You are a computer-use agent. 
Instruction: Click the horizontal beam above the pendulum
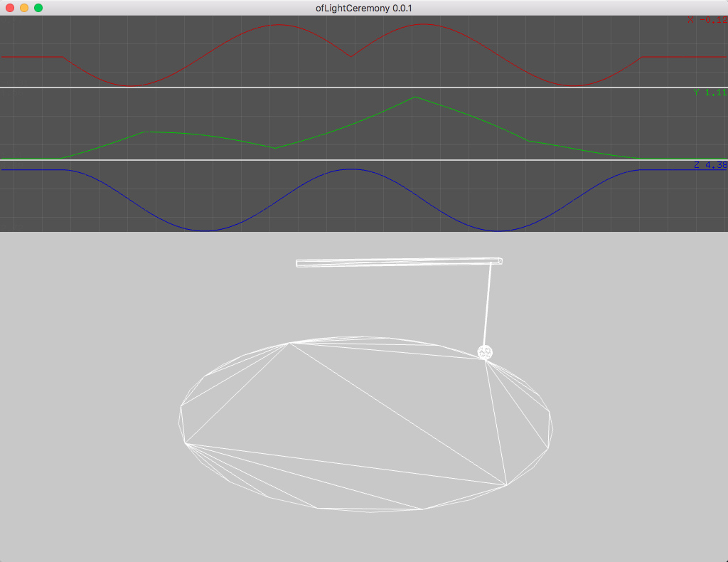[398, 263]
